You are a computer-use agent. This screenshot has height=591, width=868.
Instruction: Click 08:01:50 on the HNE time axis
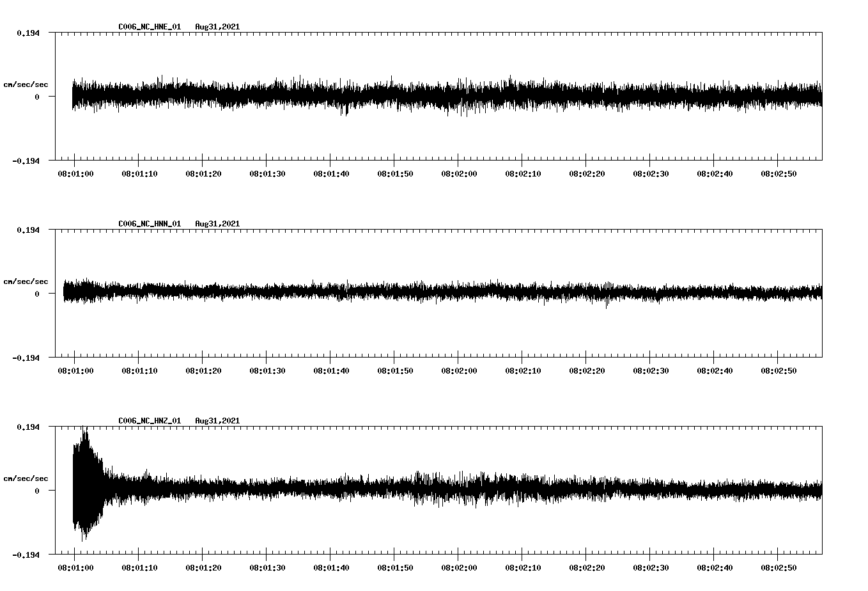pyautogui.click(x=395, y=174)
